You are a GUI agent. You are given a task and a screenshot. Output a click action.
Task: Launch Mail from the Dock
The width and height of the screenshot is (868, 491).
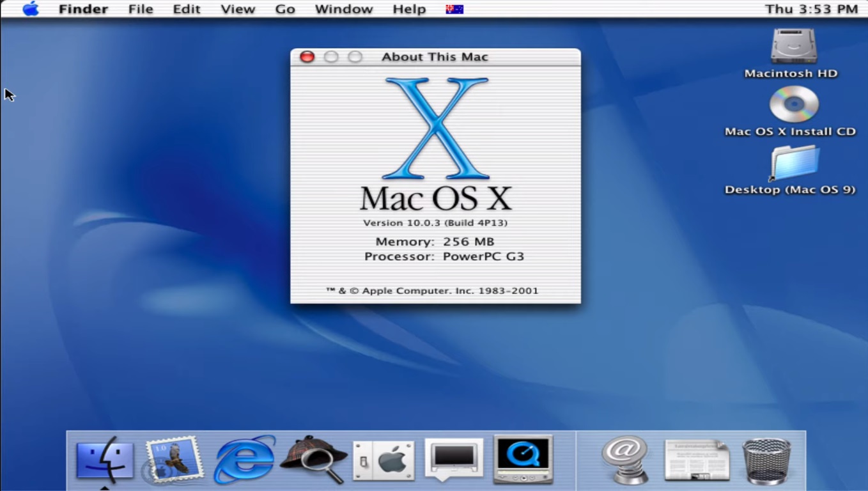point(173,460)
